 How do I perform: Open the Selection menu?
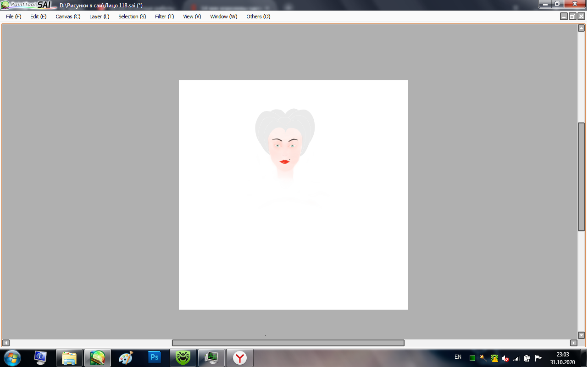coord(132,17)
